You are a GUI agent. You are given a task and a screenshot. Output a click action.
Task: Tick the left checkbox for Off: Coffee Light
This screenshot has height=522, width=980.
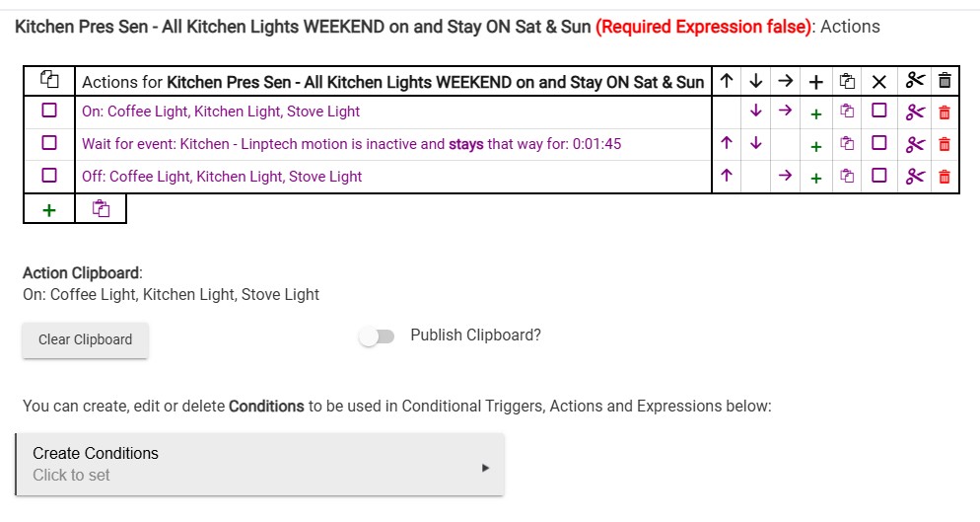pyautogui.click(x=49, y=177)
